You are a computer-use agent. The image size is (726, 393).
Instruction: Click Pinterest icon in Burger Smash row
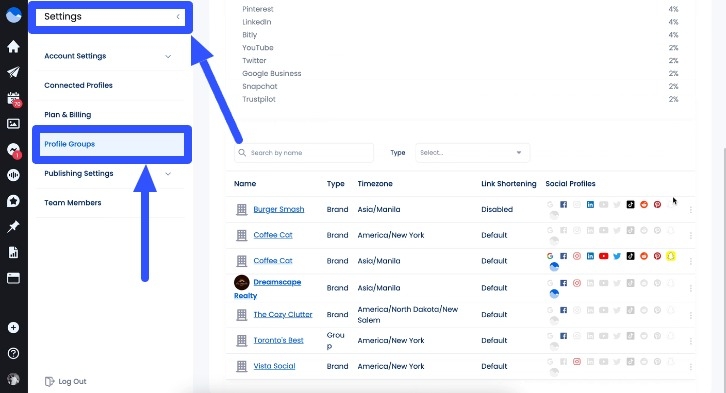(657, 204)
